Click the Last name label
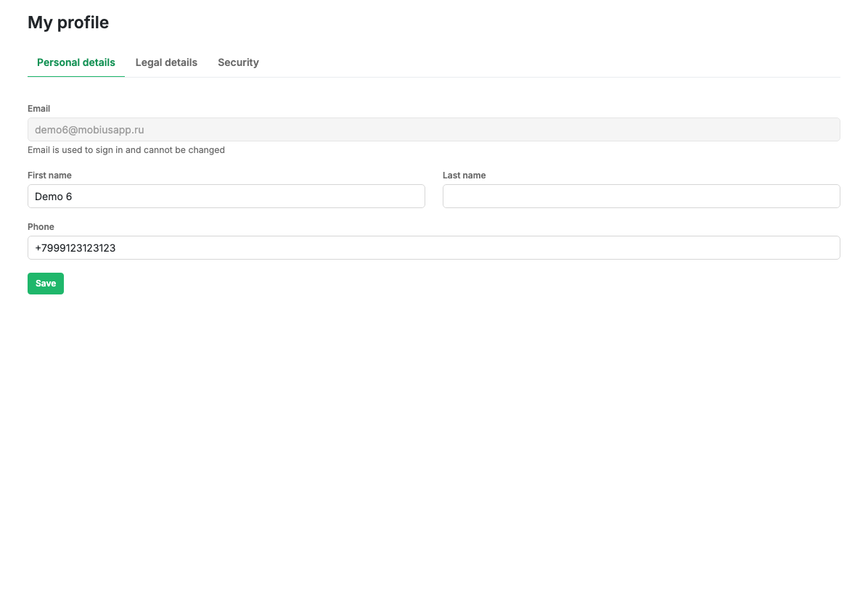This screenshot has height=615, width=868. (x=464, y=176)
